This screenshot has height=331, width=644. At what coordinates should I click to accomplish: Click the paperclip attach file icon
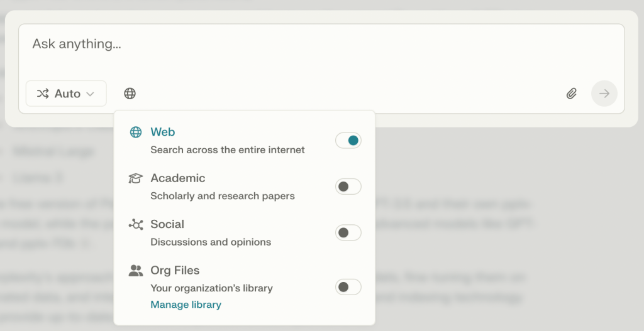pyautogui.click(x=571, y=94)
